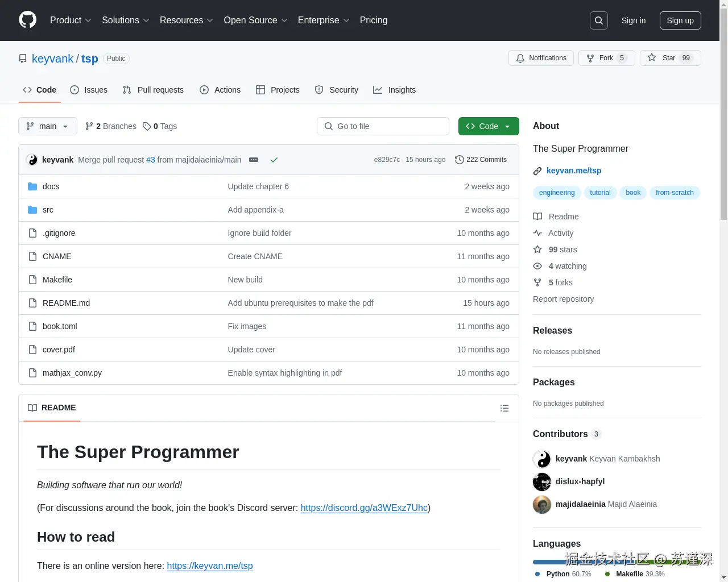Screen dimensions: 728x582
Task: View the 5 forks sidebar link
Action: point(553,282)
